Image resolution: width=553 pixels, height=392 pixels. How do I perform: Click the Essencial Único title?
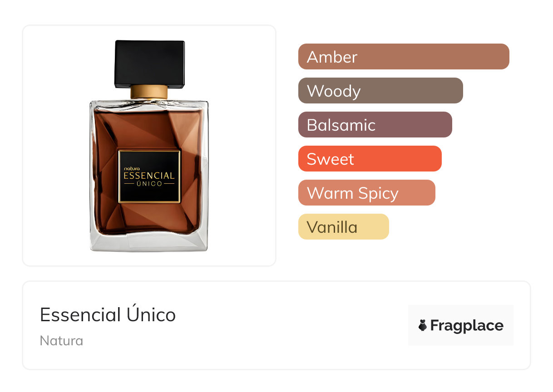(108, 315)
